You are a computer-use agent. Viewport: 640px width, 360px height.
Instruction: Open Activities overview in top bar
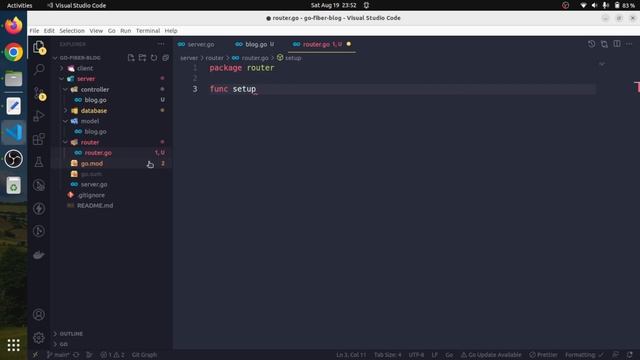pyautogui.click(x=20, y=5)
